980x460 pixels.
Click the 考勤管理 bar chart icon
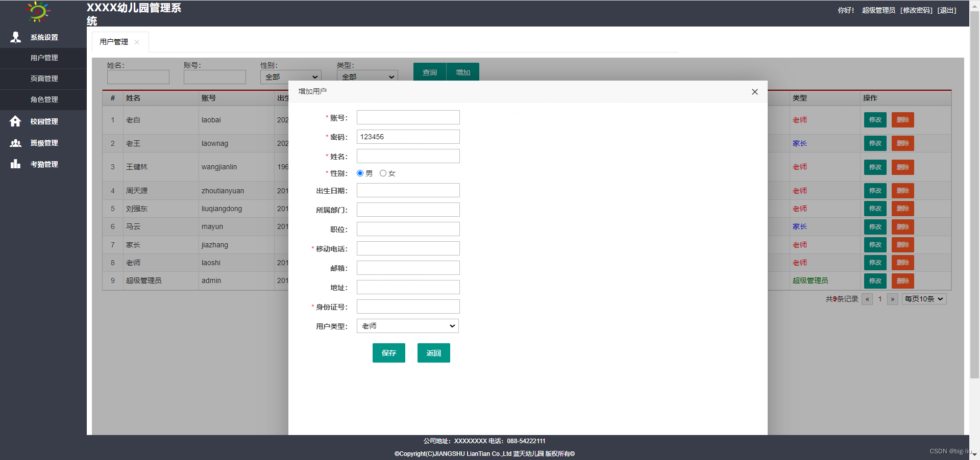[x=15, y=164]
